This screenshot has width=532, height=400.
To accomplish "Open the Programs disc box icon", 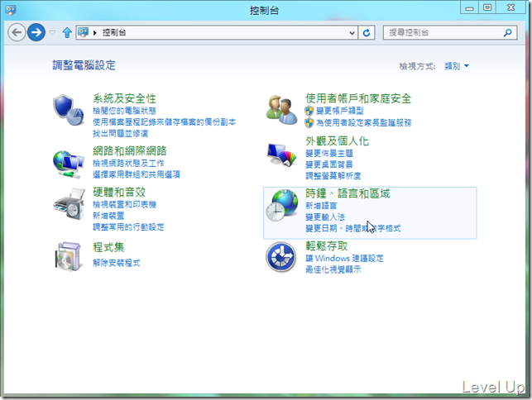I will coord(68,256).
